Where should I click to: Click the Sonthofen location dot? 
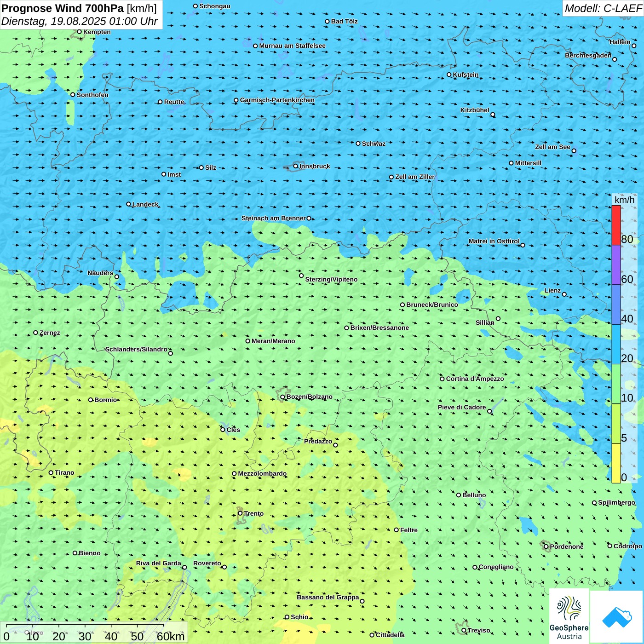(73, 95)
